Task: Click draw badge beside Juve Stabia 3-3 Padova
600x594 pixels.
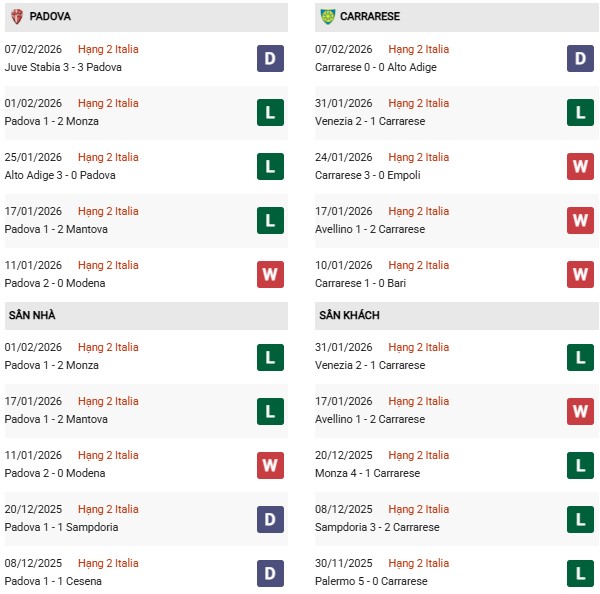Action: point(270,58)
